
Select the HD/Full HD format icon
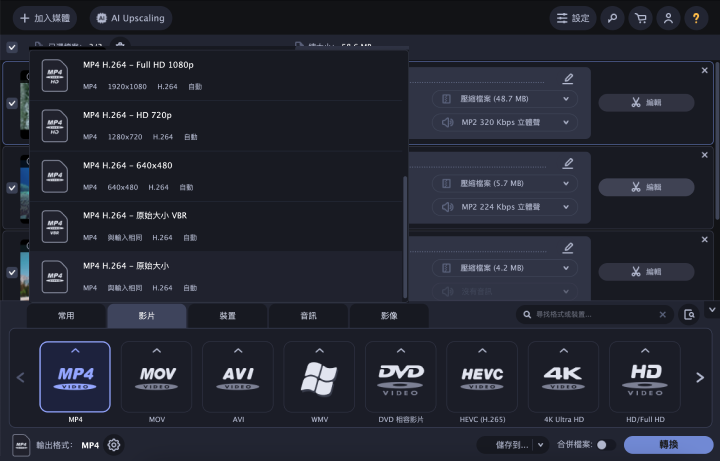click(x=645, y=377)
